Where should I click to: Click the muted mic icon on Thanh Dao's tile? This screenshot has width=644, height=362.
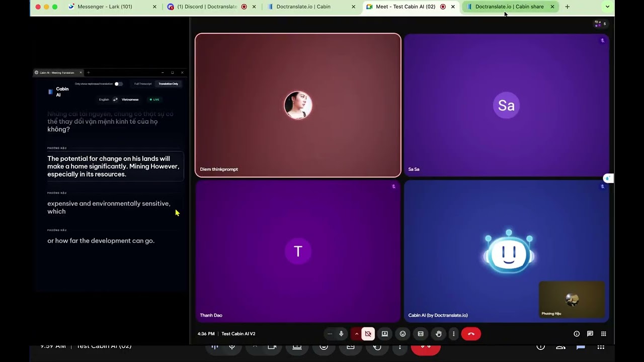(394, 187)
